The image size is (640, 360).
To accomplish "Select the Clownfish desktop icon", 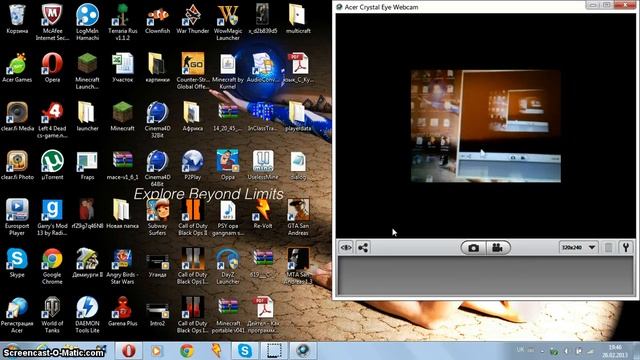I will click(x=158, y=19).
